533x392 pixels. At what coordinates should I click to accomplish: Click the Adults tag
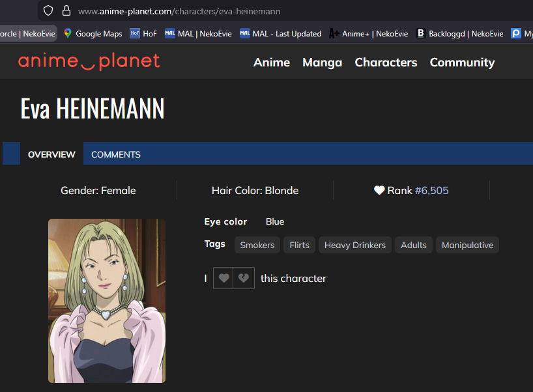click(x=414, y=245)
